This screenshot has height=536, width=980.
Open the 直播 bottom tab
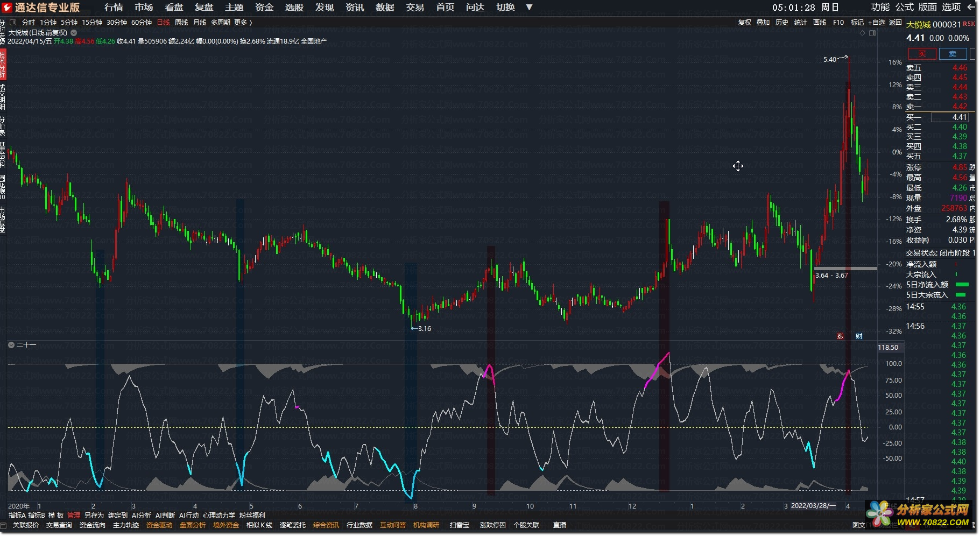click(x=560, y=525)
